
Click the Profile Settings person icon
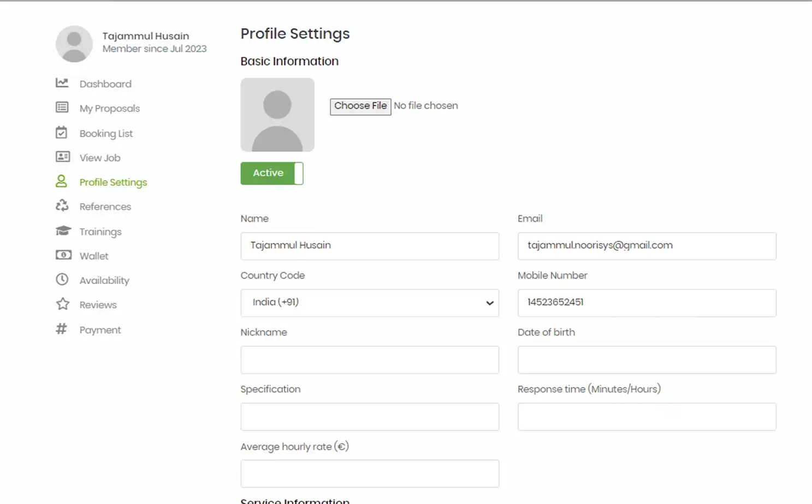click(x=62, y=181)
